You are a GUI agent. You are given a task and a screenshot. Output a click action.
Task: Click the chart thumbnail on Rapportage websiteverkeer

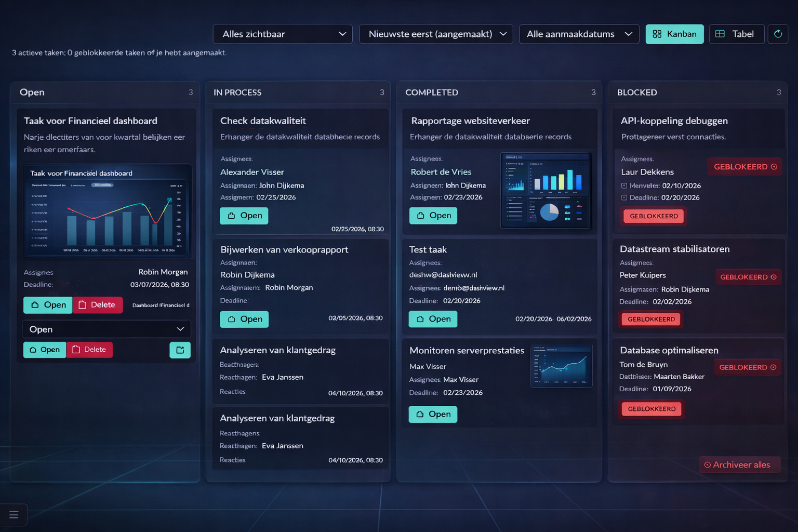546,191
